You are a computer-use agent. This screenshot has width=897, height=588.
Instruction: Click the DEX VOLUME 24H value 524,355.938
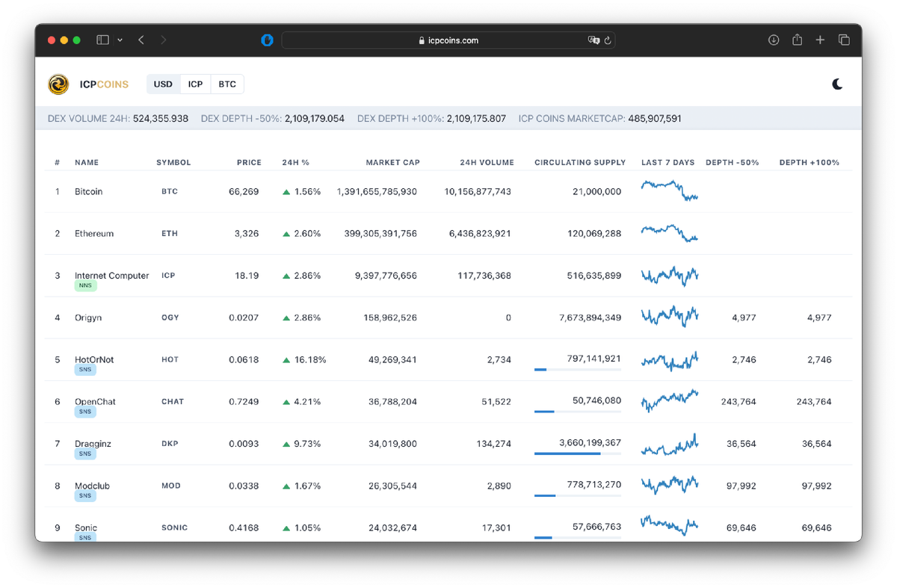(x=161, y=119)
